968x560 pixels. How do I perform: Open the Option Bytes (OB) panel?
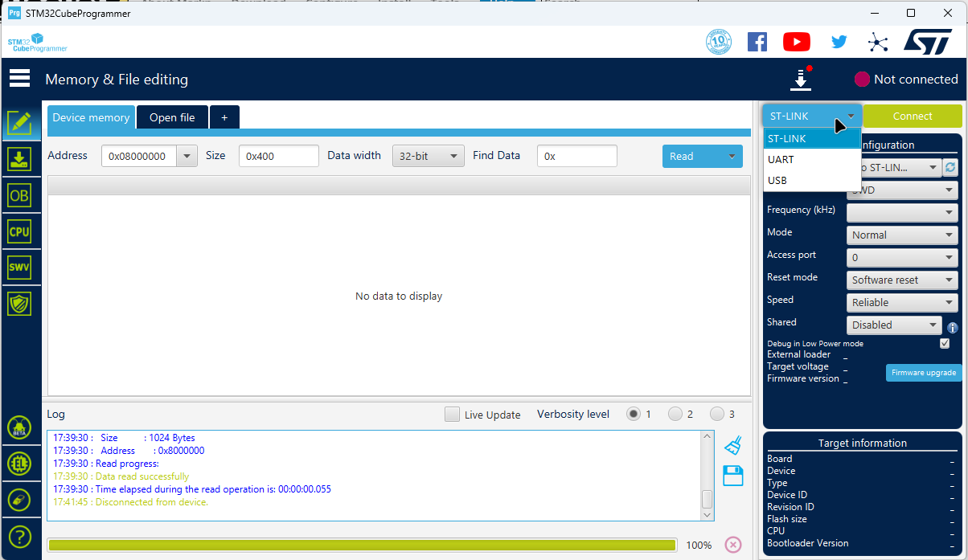(19, 195)
